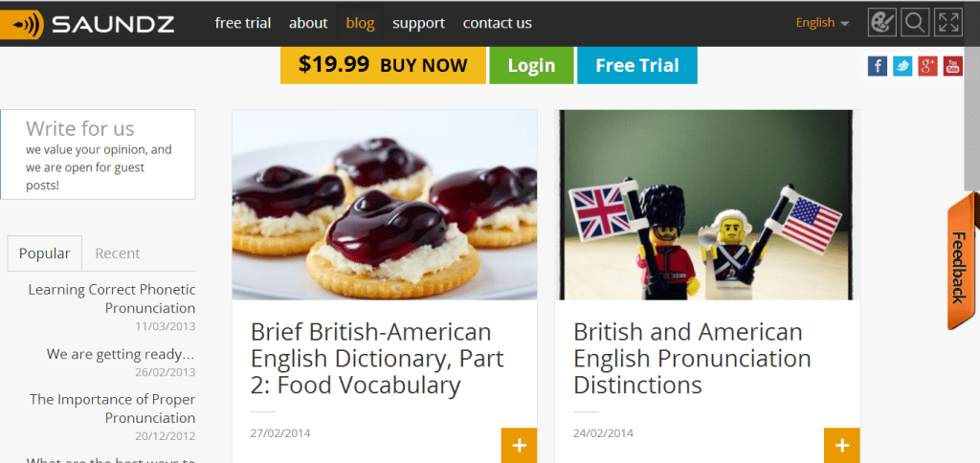The image size is (980, 463).
Task: Select the Popular tab
Action: pos(44,254)
